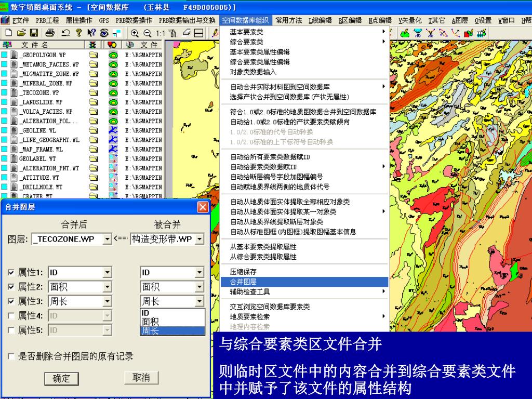
Task: Click the cyan polygon scissors icon
Action: tap(418, 33)
